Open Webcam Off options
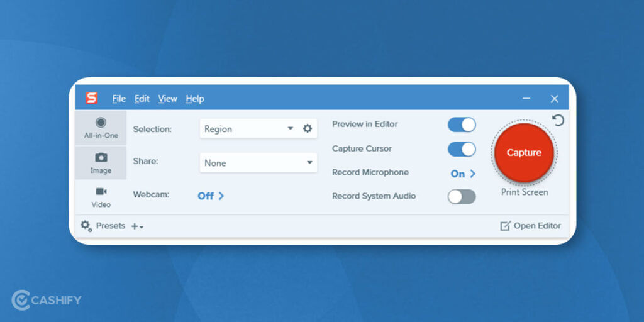Viewport: 644px width, 322px height. pyautogui.click(x=211, y=196)
